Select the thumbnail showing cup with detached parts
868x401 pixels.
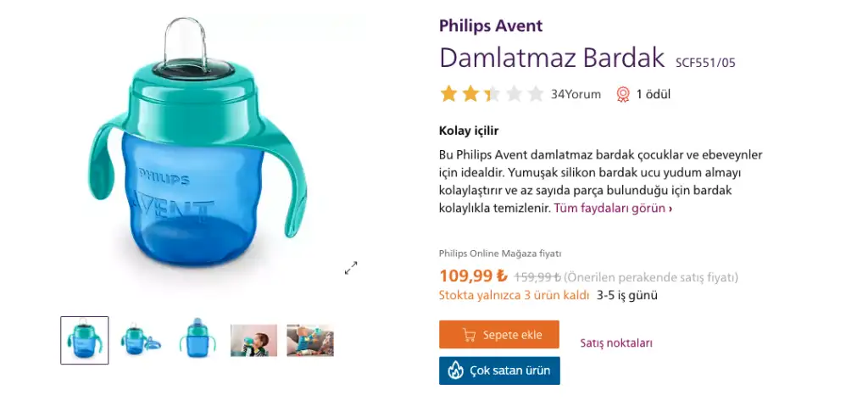tap(142, 340)
